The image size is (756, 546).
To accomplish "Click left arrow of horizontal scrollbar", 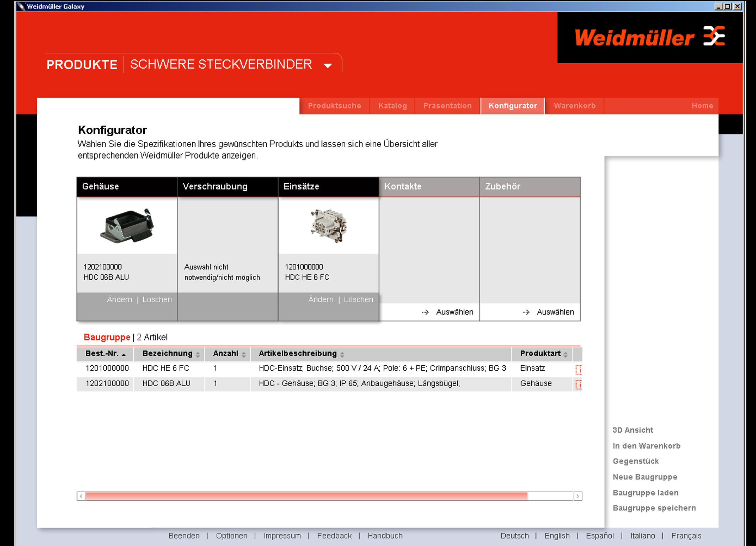I will [81, 496].
